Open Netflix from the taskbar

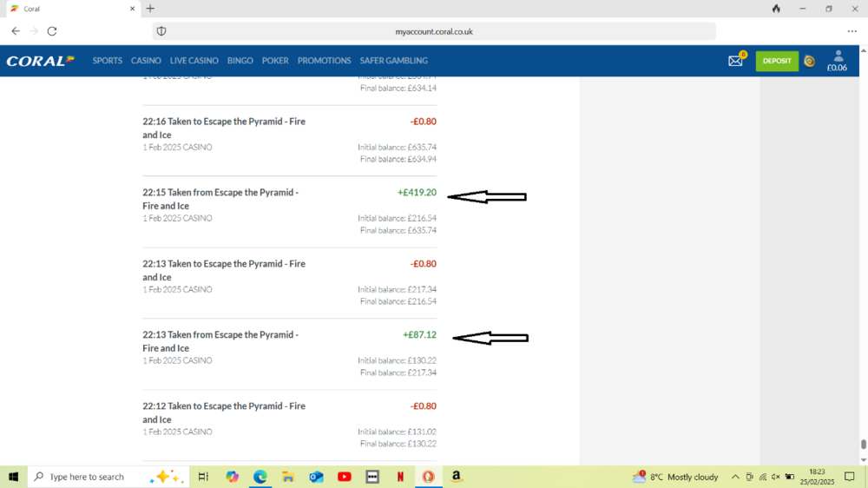400,477
